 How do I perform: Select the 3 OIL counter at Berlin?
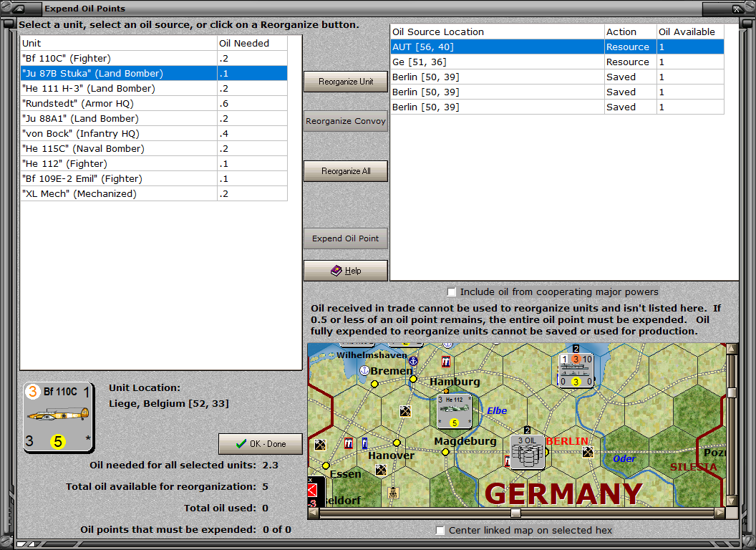click(x=528, y=452)
